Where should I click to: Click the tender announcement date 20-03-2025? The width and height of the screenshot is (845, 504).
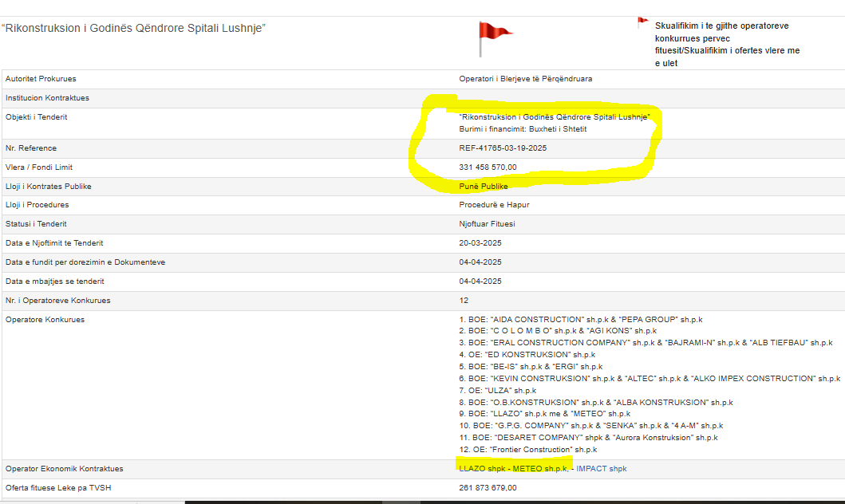pos(480,243)
